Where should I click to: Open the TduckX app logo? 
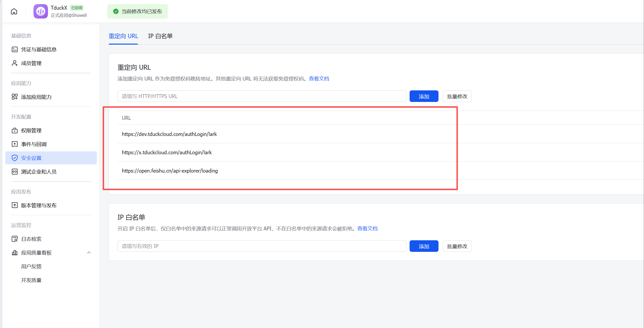pyautogui.click(x=41, y=11)
